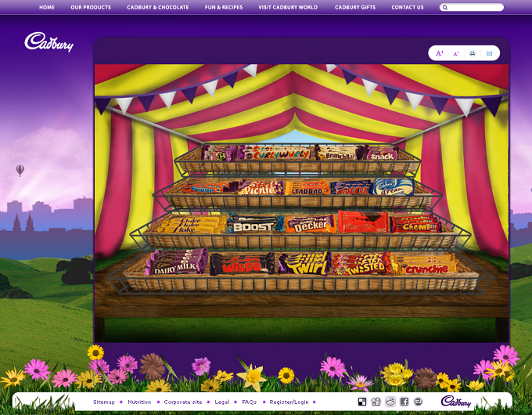Select the Twisted bar product

361,264
